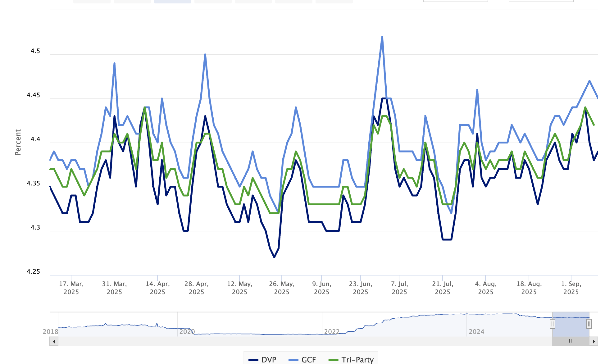Viewport: 605px width, 364px height.
Task: Click the second date input box
Action: pos(541,1)
